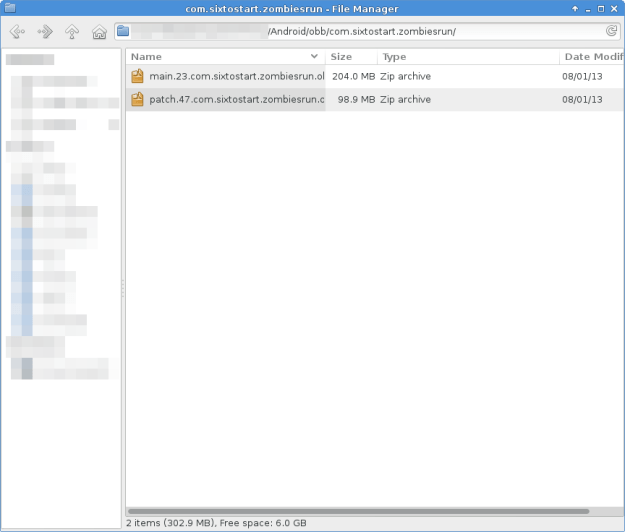Reload the current folder
Screen dimensions: 625x532
point(611,31)
